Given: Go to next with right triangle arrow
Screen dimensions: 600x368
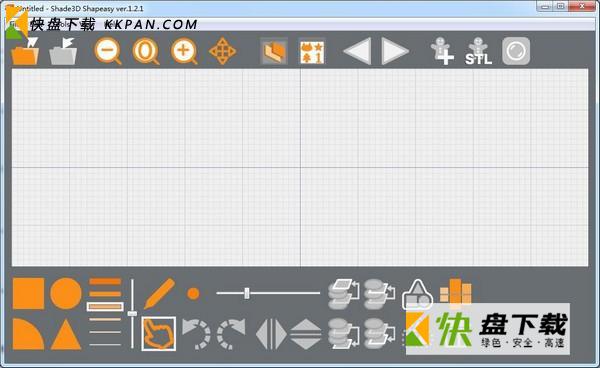Looking at the screenshot, I should coord(395,51).
